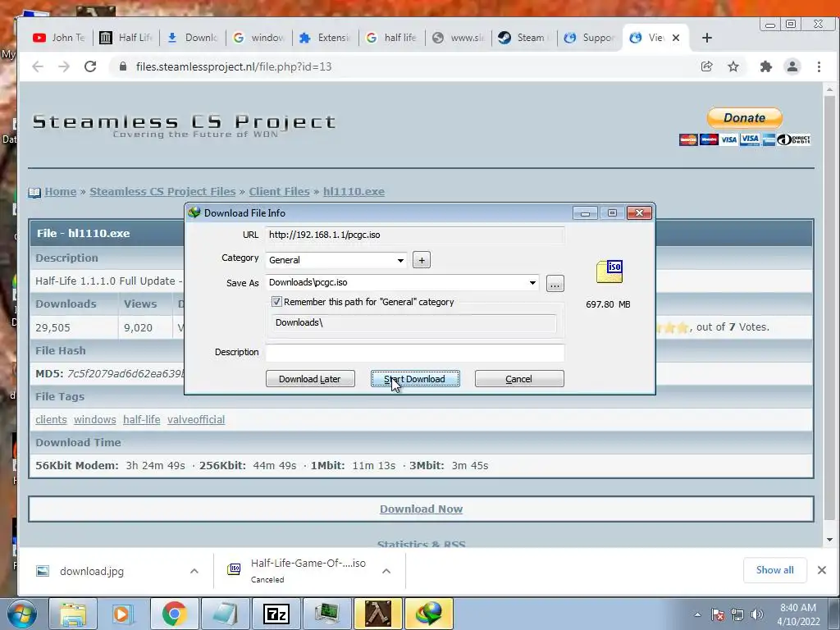Open the Extensions puzzle icon

(766, 66)
